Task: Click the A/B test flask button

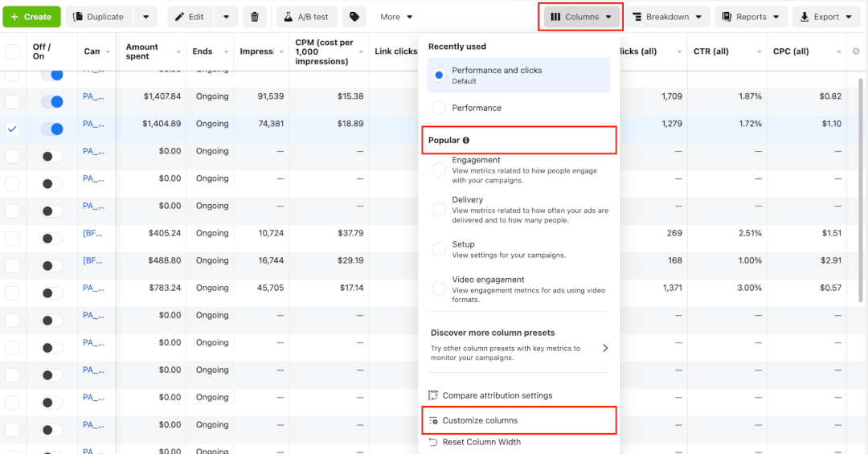Action: (x=307, y=17)
